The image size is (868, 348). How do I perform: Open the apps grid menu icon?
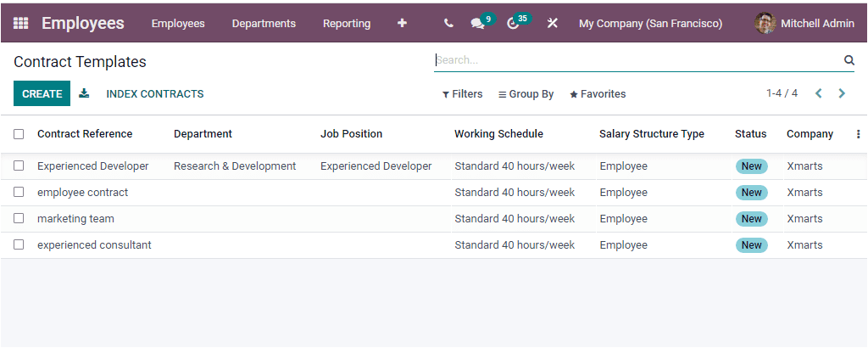tap(21, 24)
